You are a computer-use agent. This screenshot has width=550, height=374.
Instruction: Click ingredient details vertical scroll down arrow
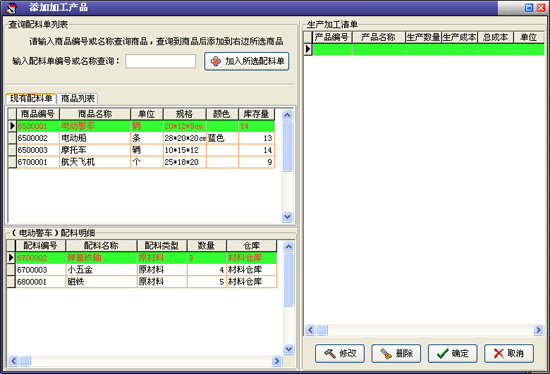coord(289,349)
